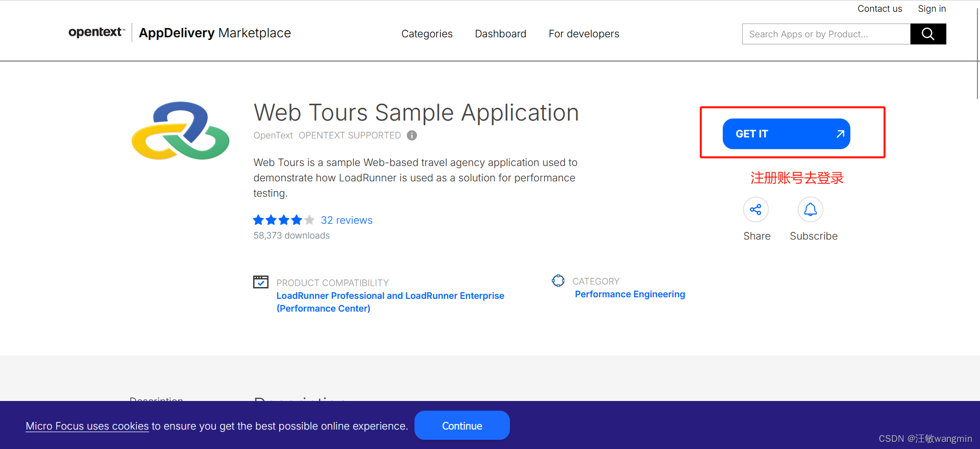
Task: Open the Categories menu
Action: (427, 34)
